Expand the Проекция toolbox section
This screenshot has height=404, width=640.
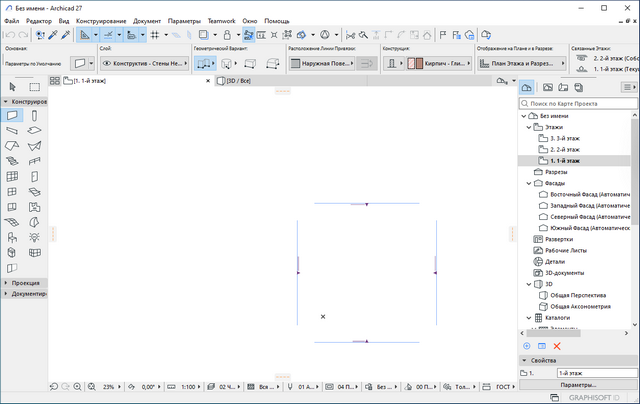coord(25,283)
